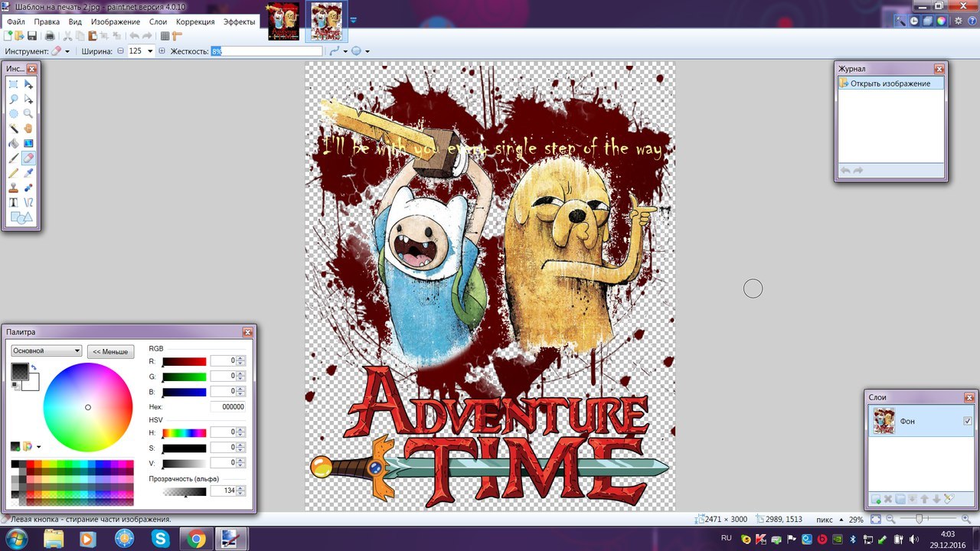This screenshot has width=980, height=551.
Task: Click fit-to-window zoom icon in status bar
Action: click(875, 519)
